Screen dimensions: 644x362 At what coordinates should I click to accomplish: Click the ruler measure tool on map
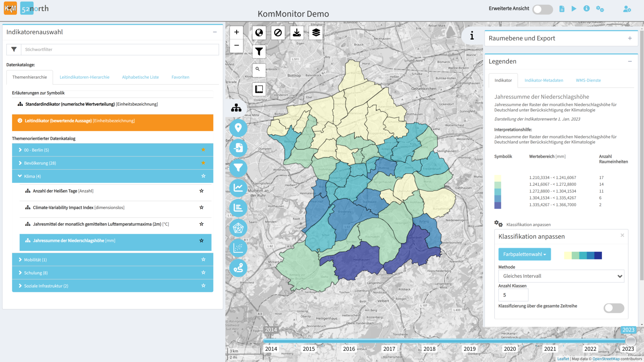coord(259,89)
